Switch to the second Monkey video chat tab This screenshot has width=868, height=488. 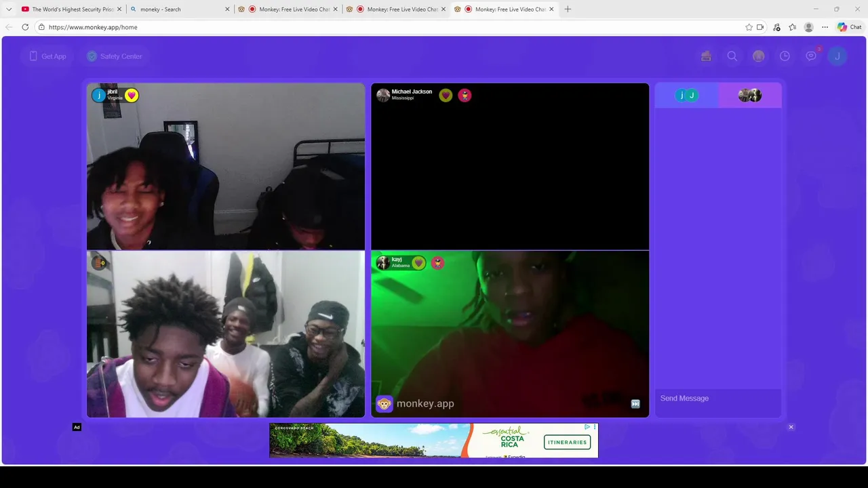(x=397, y=9)
